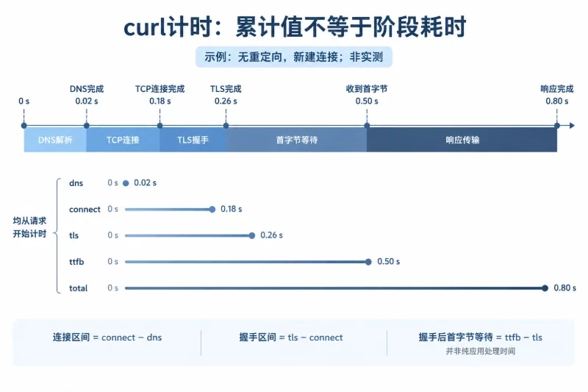Image resolution: width=588 pixels, height=392 pixels.
Task: Click the end dot of the ttfb bar
Action: (368, 262)
